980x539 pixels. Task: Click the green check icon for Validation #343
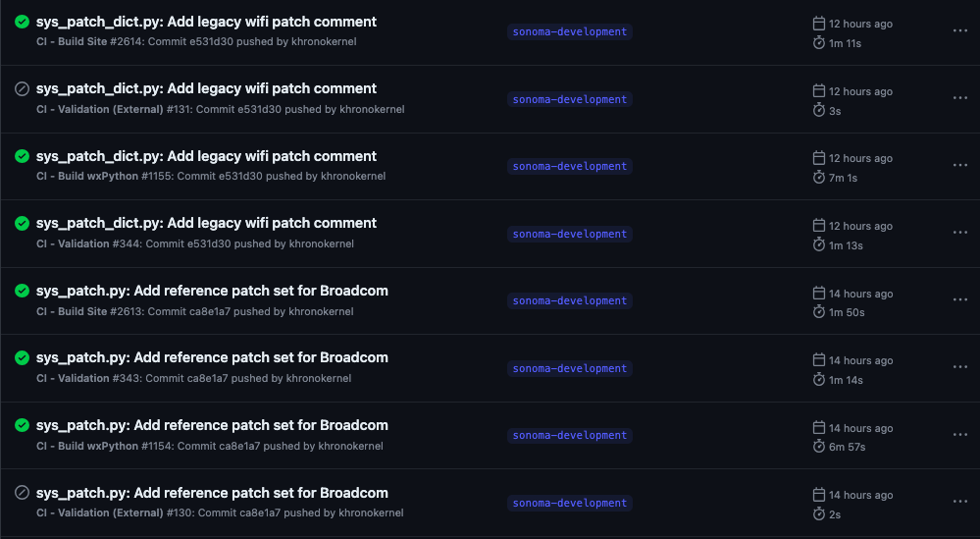(x=22, y=358)
